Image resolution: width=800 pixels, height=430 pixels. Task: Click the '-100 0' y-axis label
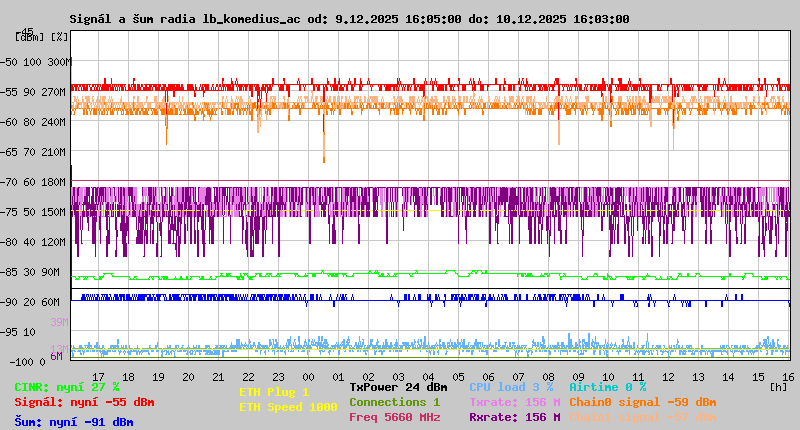(28, 362)
